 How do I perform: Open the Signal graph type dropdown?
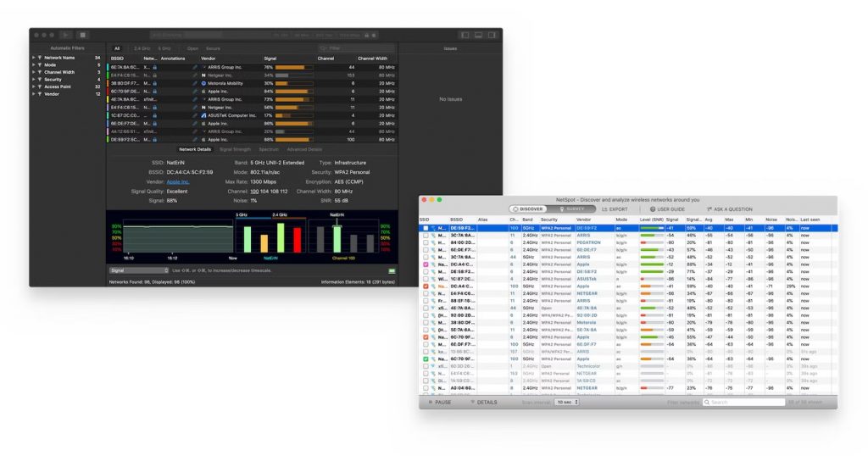point(139,270)
